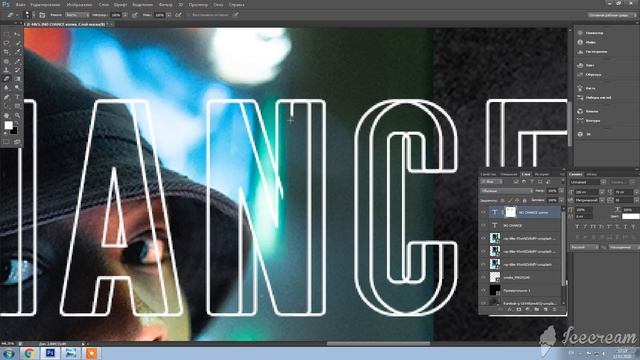Enable erase to history checkbox
The image size is (640, 360).
[x=189, y=15]
